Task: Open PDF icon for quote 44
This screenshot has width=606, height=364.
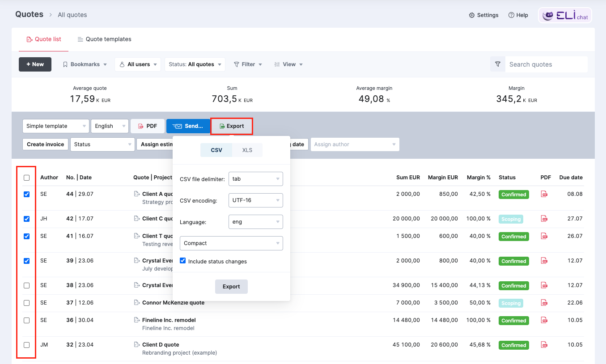Action: pyautogui.click(x=544, y=194)
